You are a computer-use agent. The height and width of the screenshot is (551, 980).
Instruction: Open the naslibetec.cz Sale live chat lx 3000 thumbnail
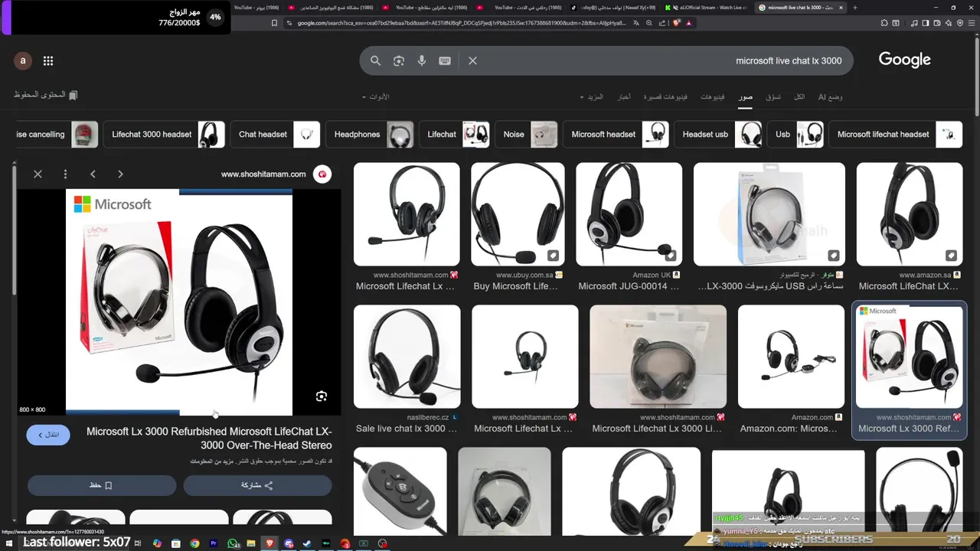click(x=407, y=357)
